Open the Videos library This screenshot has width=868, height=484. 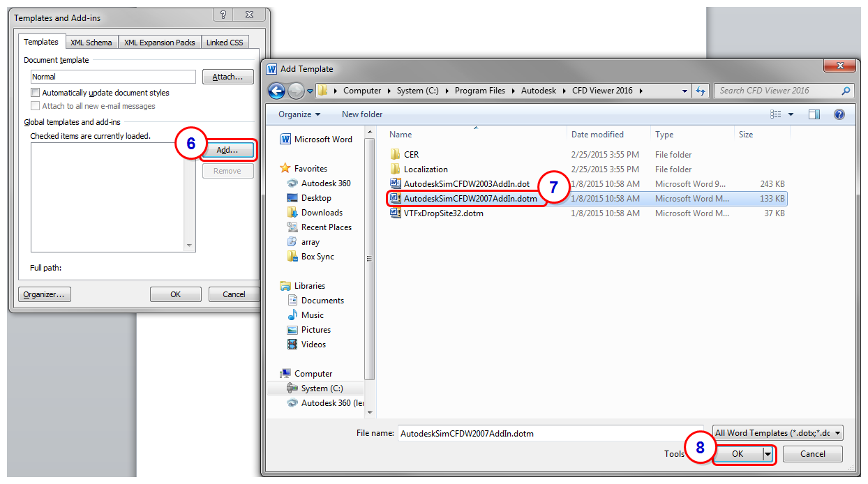click(306, 345)
